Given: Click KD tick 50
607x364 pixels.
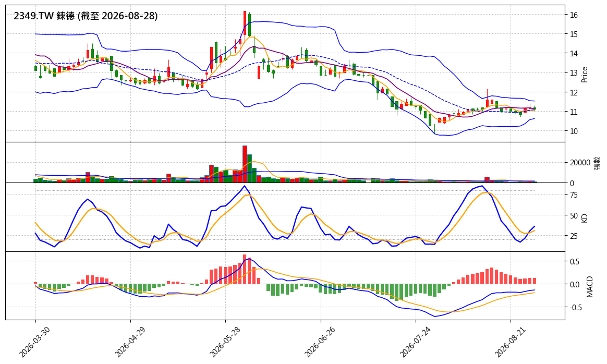Looking at the screenshot, I should [x=574, y=216].
